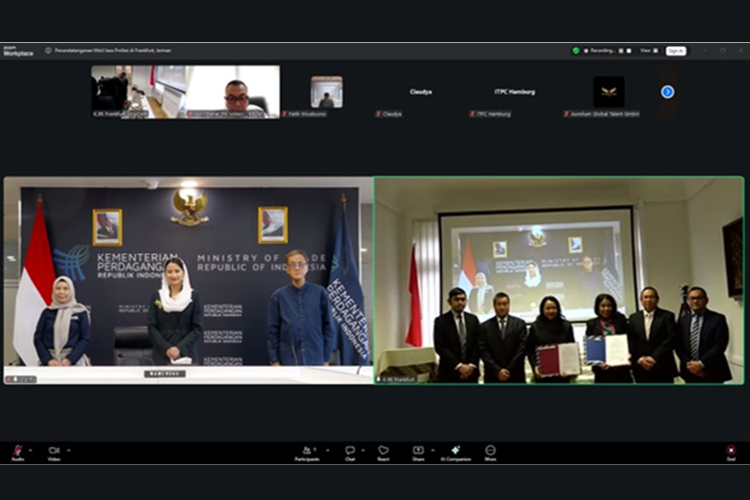Toggle the Video camera button

(x=54, y=452)
